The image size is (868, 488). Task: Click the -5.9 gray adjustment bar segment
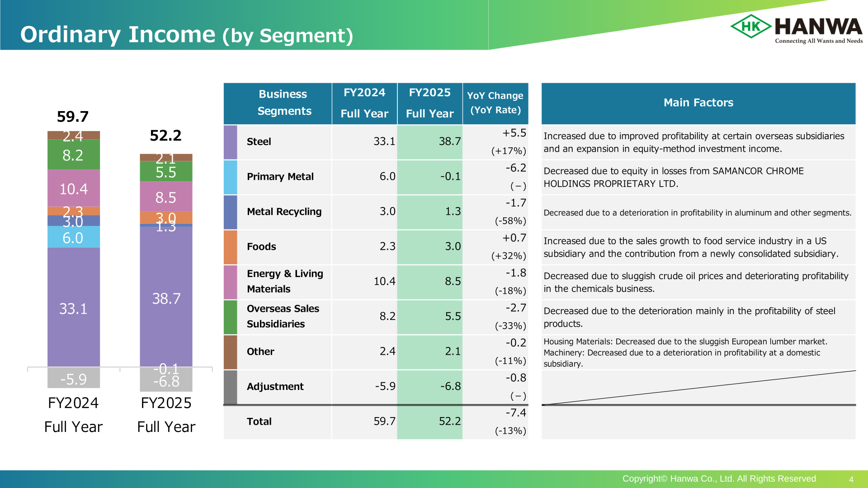73,378
